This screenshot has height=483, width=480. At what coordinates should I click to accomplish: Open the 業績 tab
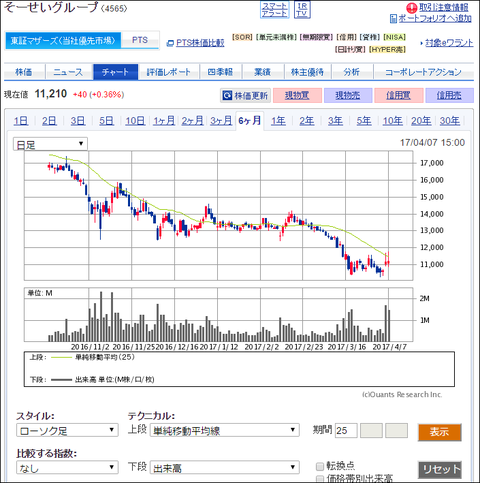click(263, 72)
